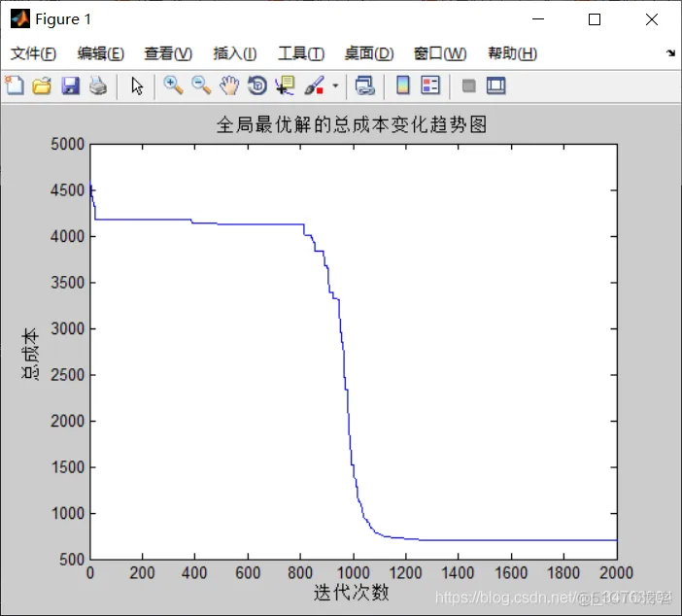Click the plot title 全局最优解的总成本变化趋势图
The height and width of the screenshot is (616, 682).
click(352, 124)
